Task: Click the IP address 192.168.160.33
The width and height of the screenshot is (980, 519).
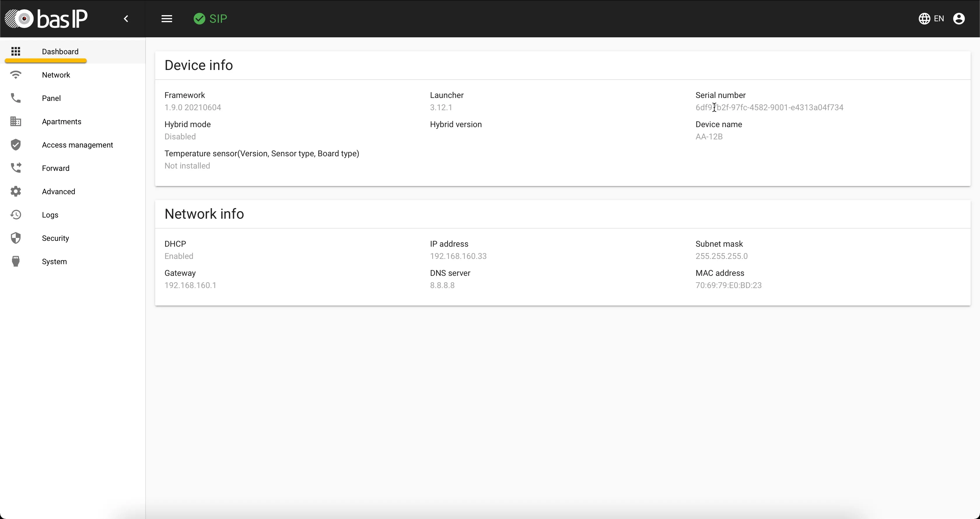Action: pos(458,256)
